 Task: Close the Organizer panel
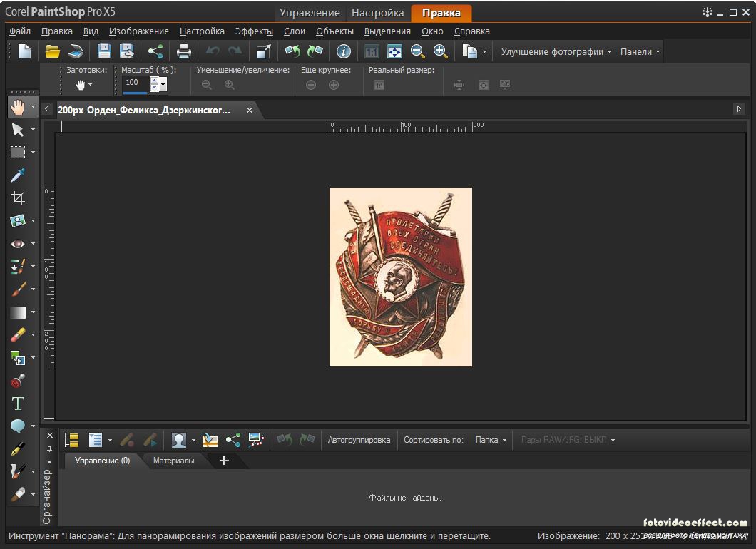pyautogui.click(x=50, y=435)
